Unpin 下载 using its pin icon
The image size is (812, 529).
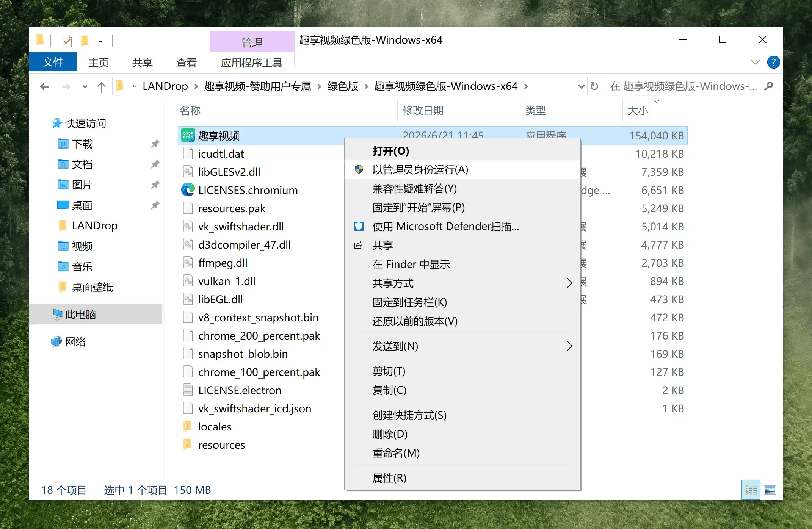[155, 144]
